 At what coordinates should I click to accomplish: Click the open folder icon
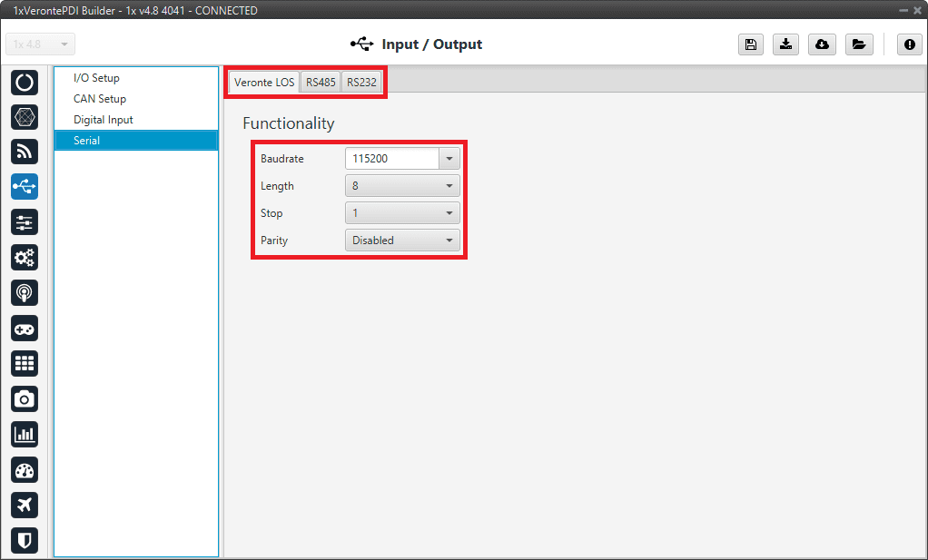tap(857, 44)
